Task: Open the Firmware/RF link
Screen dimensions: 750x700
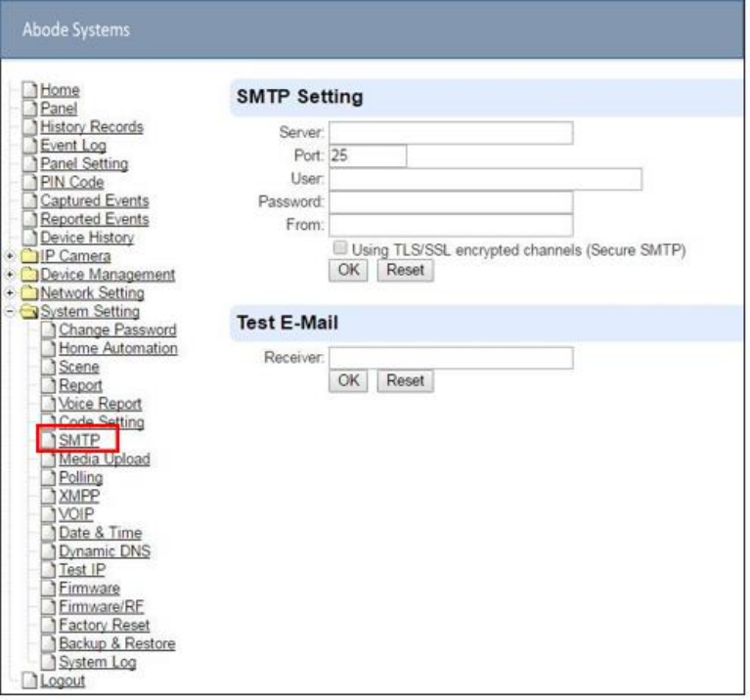Action: [x=102, y=607]
